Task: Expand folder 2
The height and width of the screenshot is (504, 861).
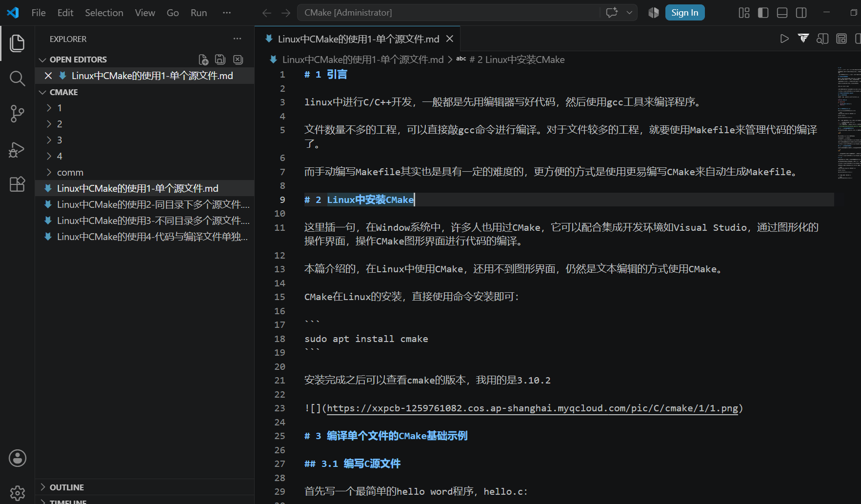Action: 49,124
